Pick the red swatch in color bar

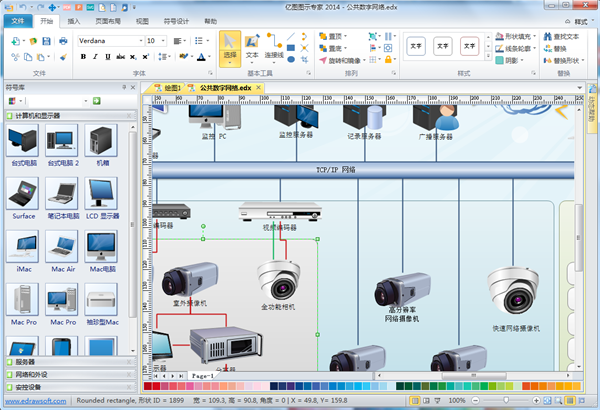tap(158, 385)
